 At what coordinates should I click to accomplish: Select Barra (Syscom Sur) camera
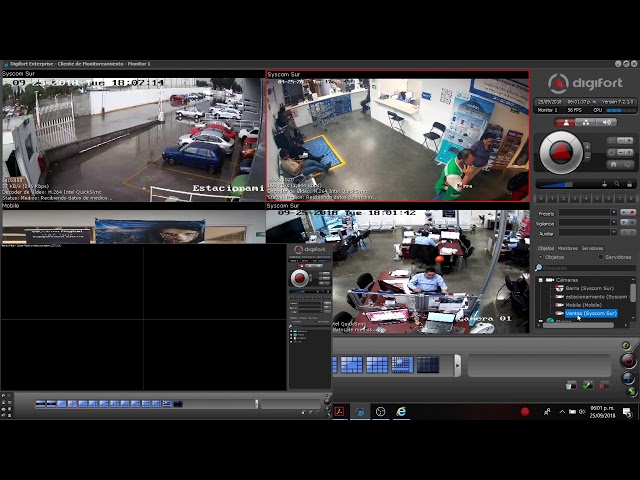point(589,288)
